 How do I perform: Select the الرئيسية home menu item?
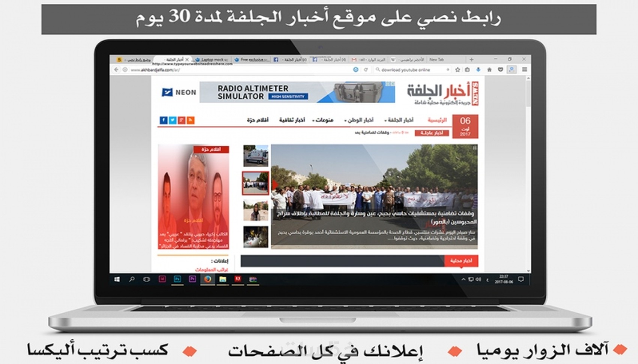pos(437,120)
